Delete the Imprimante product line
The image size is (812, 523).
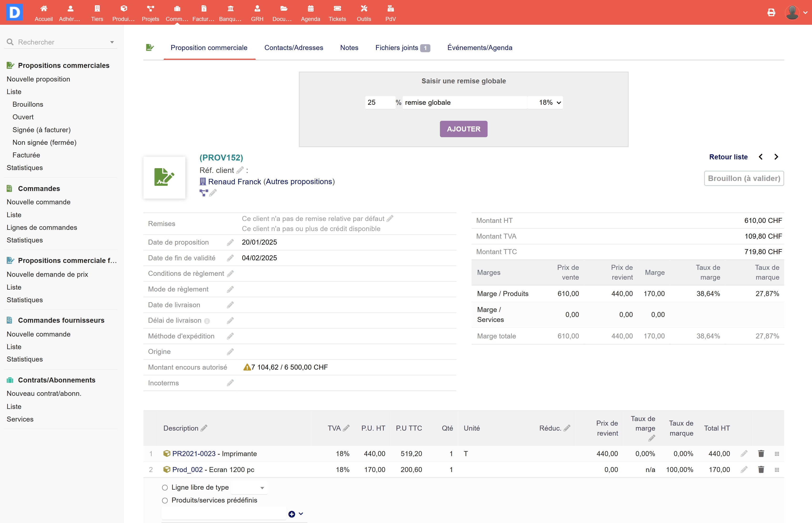pyautogui.click(x=761, y=454)
